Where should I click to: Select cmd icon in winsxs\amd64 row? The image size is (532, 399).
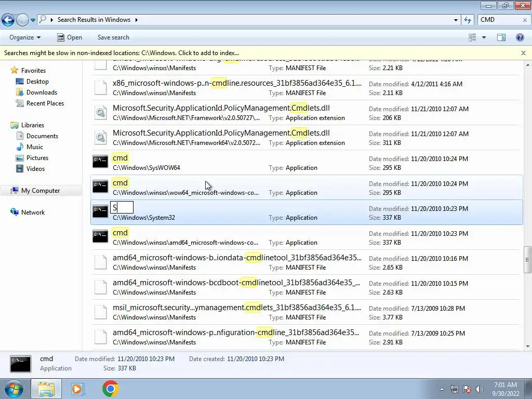[100, 236]
